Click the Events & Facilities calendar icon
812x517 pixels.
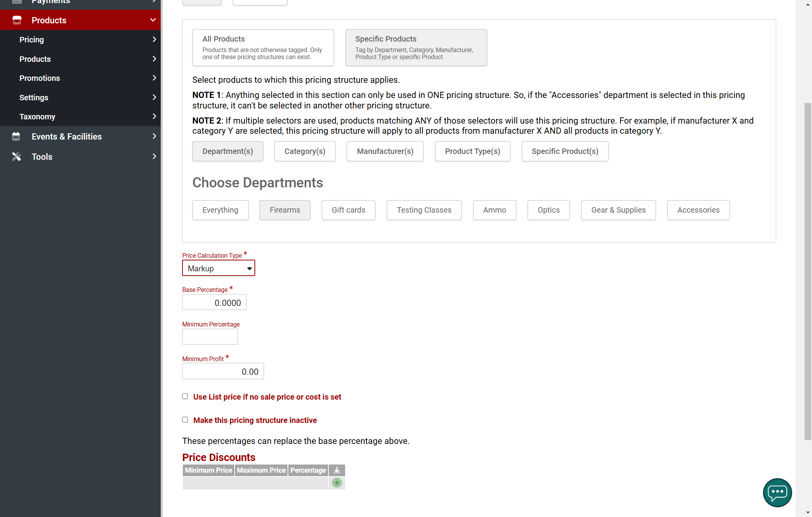[x=16, y=136]
